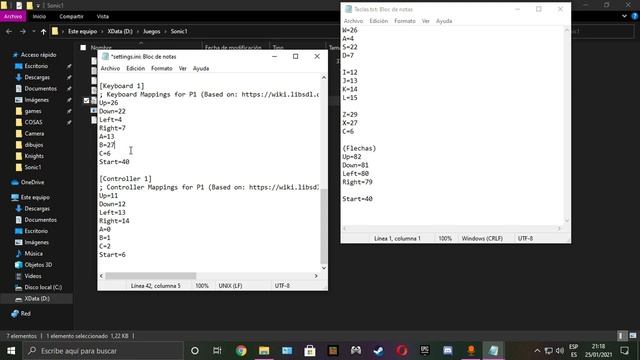Click the network tray icon
Image resolution: width=640 pixels, height=360 pixels.
pos(549,351)
